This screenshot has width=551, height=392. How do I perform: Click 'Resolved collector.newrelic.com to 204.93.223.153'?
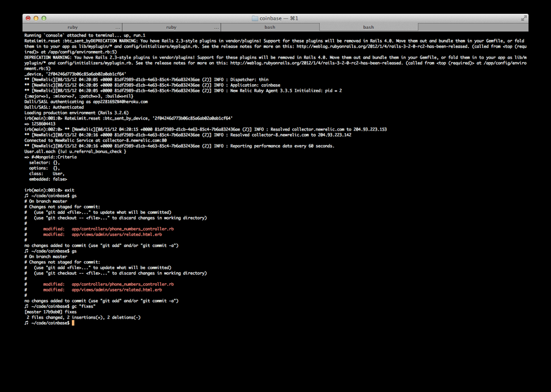coord(329,129)
